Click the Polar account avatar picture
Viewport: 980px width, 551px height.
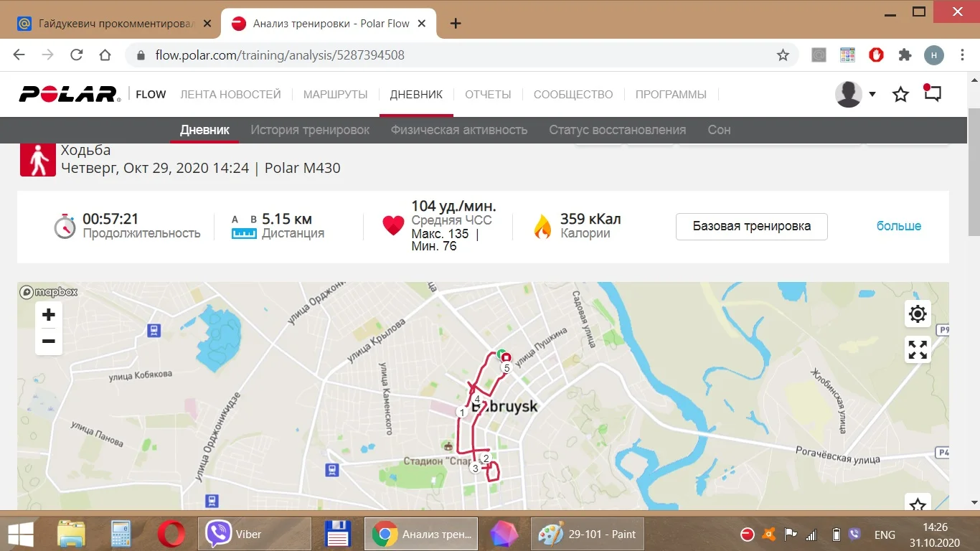(x=849, y=94)
